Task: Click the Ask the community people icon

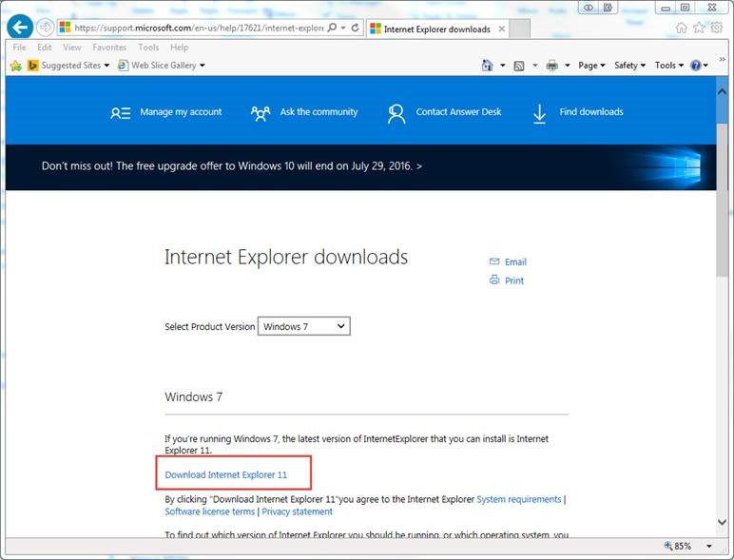Action: coord(261,113)
